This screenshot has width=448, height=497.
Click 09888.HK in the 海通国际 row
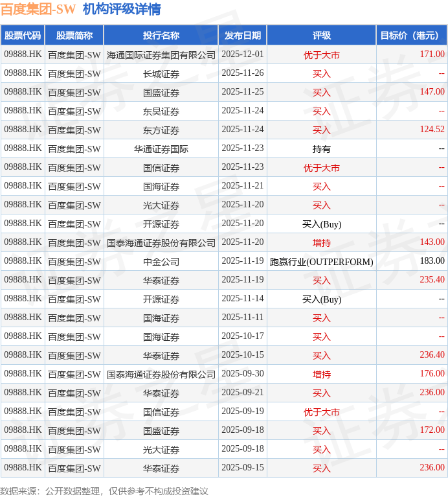point(23,54)
